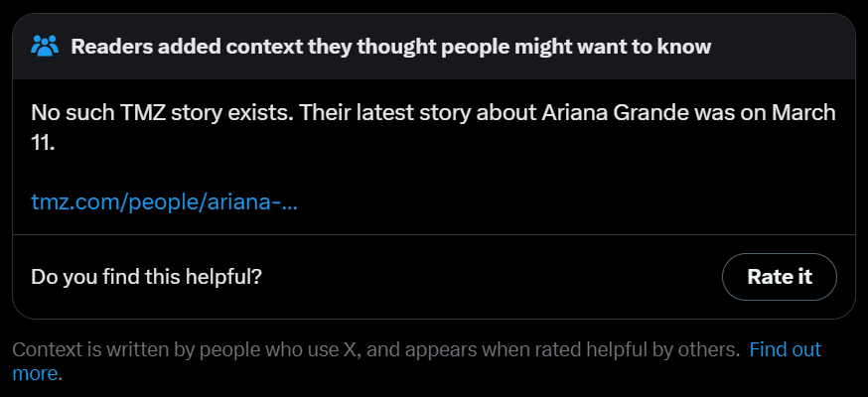868x397 pixels.
Task: Click the Community Notes people icon
Action: (46, 46)
